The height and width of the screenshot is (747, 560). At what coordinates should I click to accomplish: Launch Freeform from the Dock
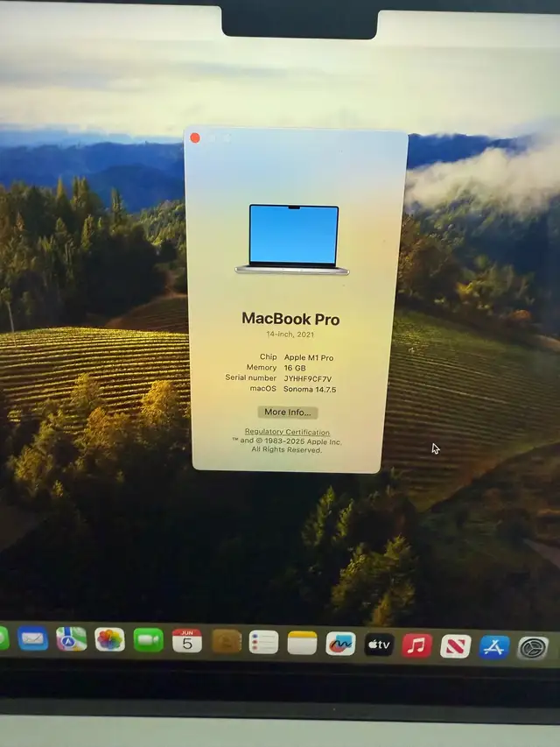tap(340, 644)
